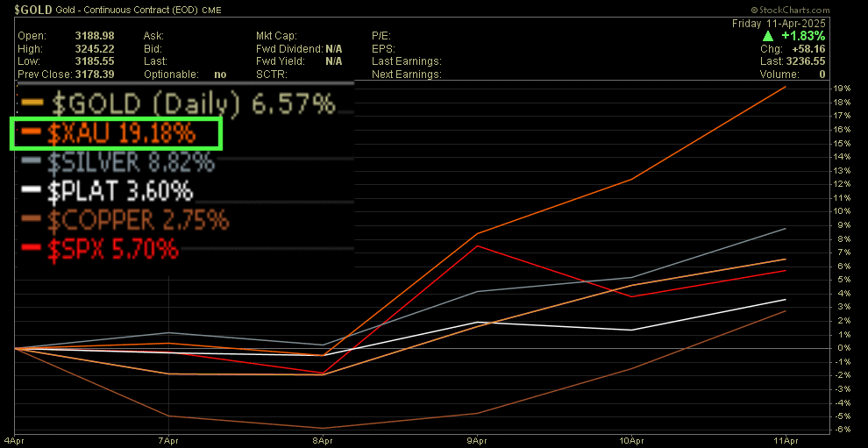
Task: Click the white color marker beside $PLAT
Action: tap(31, 190)
